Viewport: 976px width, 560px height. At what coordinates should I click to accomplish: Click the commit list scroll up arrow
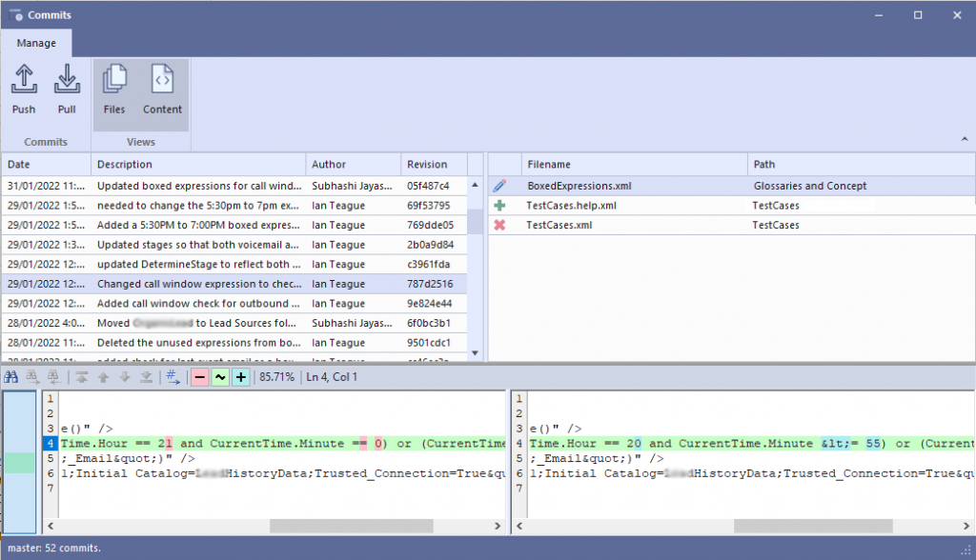[475, 185]
